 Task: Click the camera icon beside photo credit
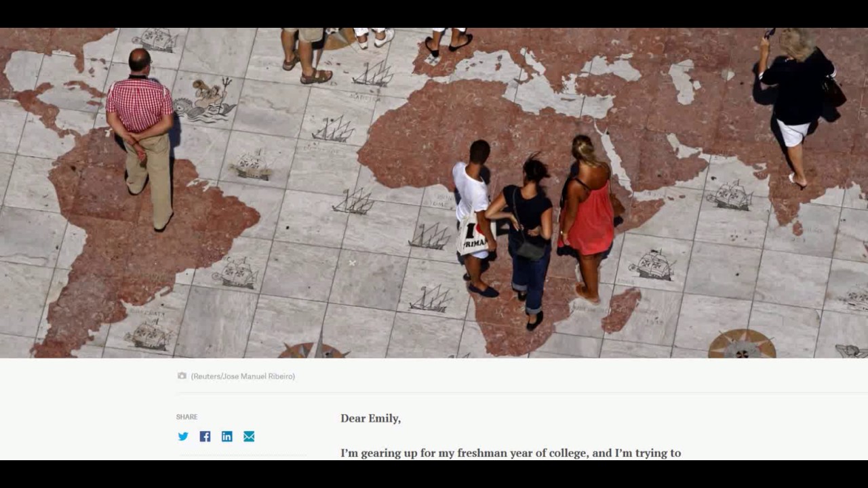click(x=182, y=375)
